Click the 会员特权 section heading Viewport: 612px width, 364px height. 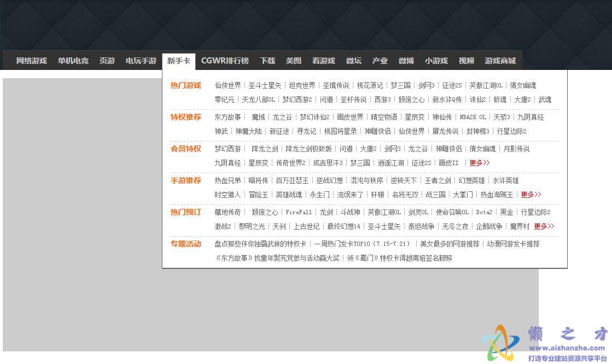tap(186, 149)
